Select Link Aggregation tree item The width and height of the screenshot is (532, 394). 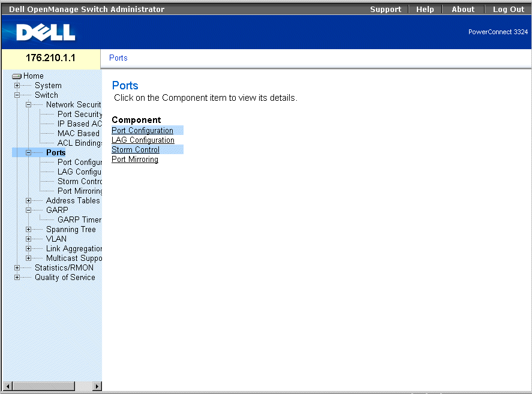point(74,249)
